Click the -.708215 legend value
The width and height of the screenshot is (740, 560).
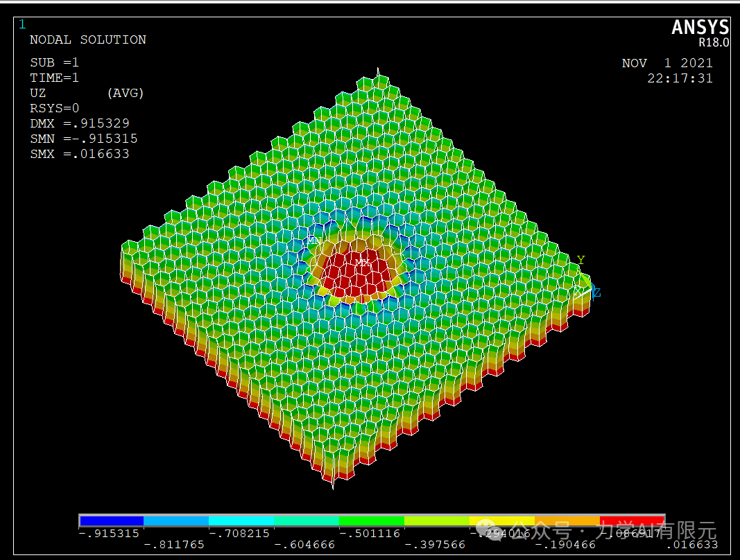pyautogui.click(x=239, y=534)
